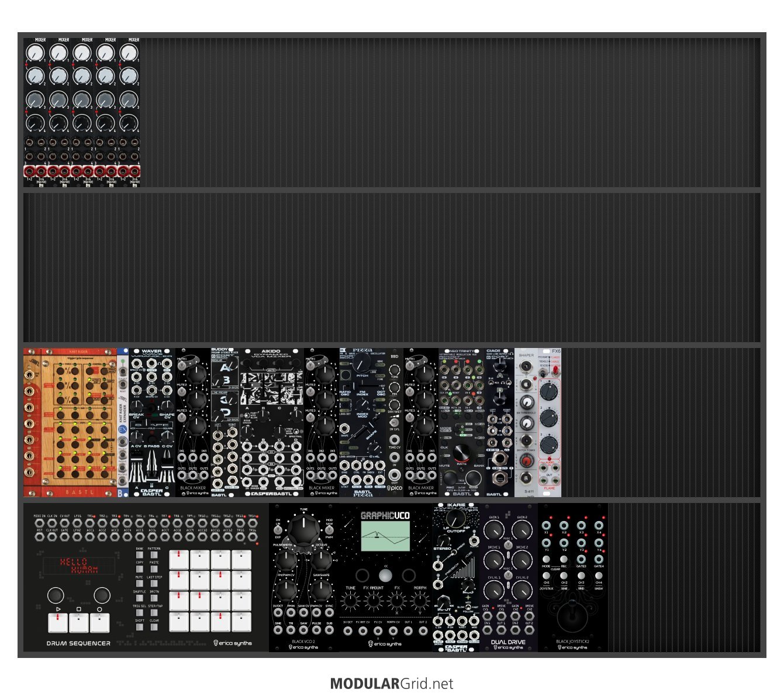Select the SINE output jack on Black VCO 2
Image resolution: width=784 pixels, height=696 pixels.
coord(278,630)
